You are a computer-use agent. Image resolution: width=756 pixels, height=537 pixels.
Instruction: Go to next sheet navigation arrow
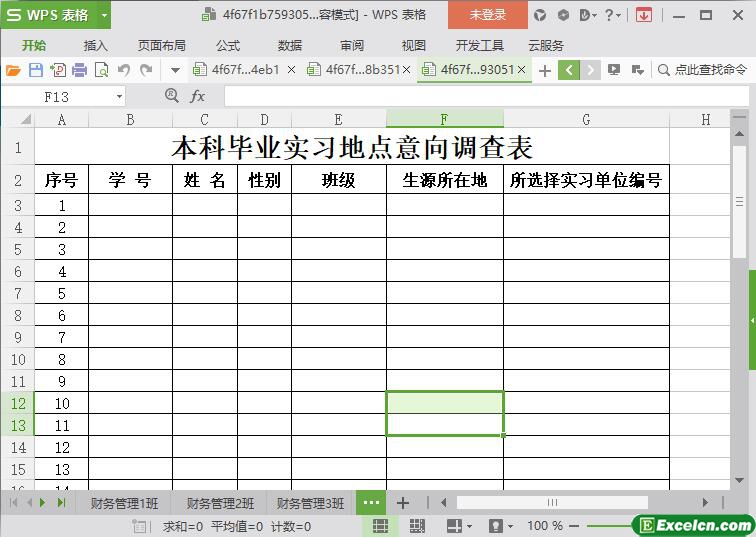pos(42,503)
